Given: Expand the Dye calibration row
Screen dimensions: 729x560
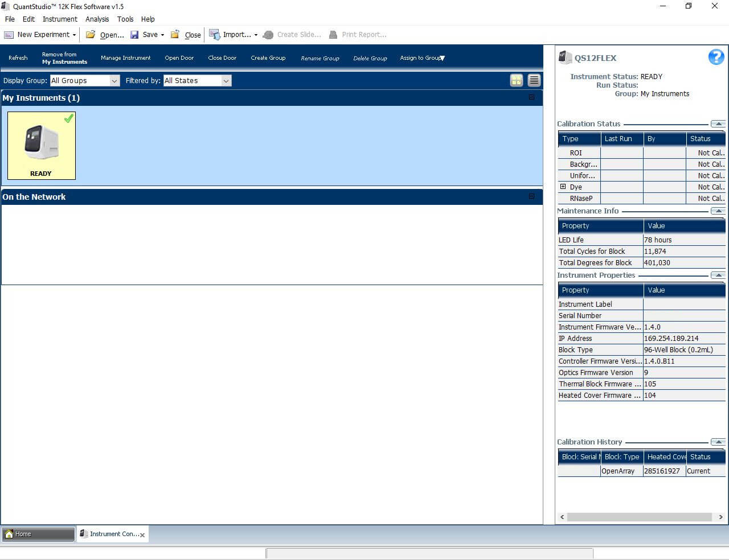Looking at the screenshot, I should pos(563,187).
